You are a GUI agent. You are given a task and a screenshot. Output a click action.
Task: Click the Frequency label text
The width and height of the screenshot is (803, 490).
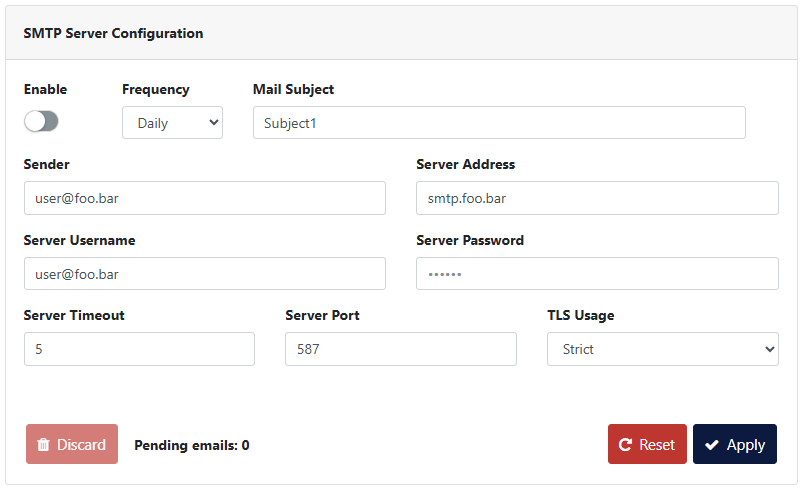[x=155, y=89]
